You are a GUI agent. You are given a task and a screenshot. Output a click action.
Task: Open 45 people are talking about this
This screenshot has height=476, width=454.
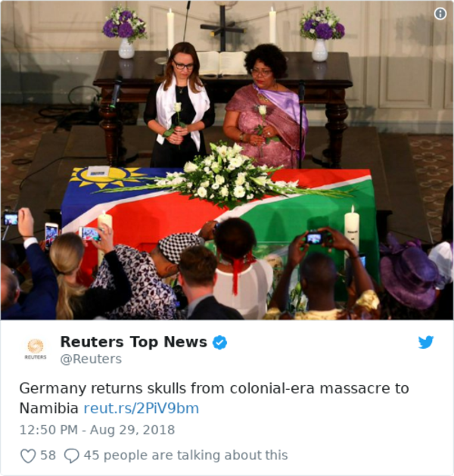[185, 456]
